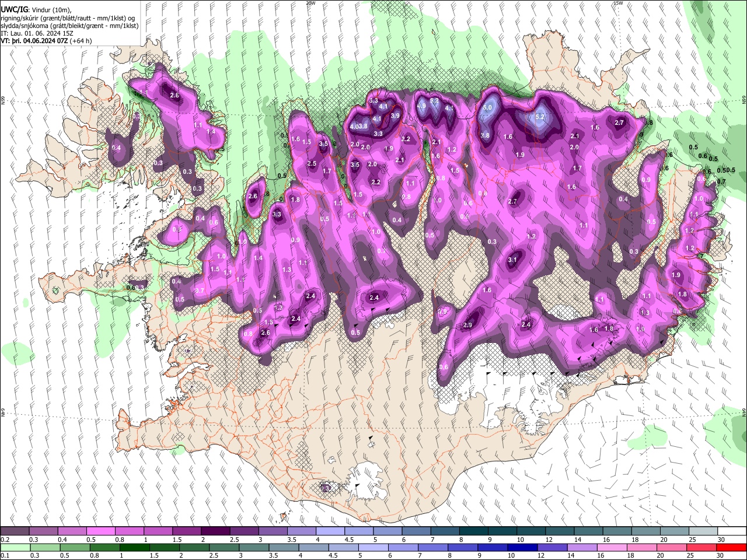Click the 3–3.5 gray-teal rain legend swatch

[x=253, y=547]
